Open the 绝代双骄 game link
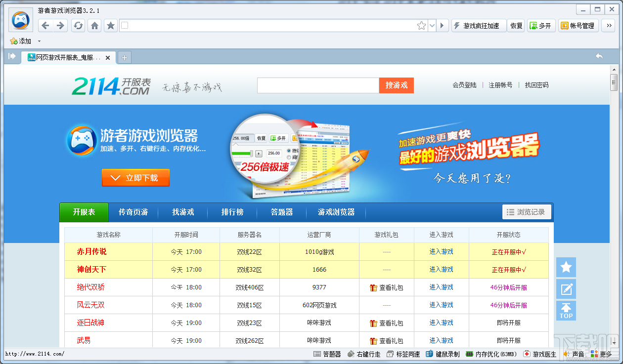The height and width of the screenshot is (364, 623). coord(90,287)
